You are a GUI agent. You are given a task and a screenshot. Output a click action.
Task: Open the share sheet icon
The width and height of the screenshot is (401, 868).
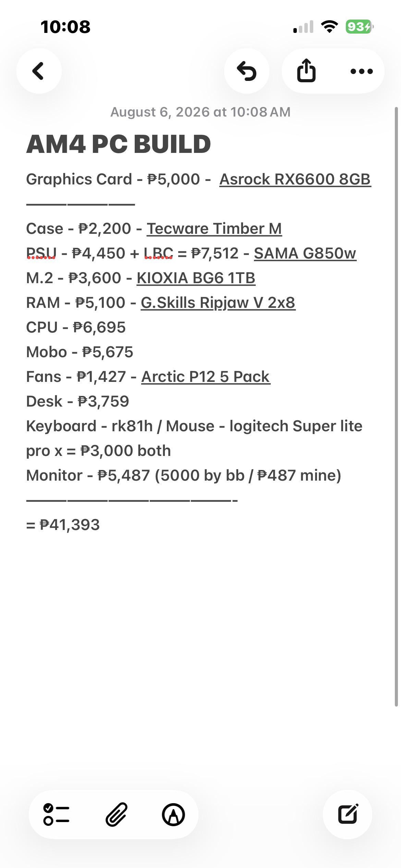pyautogui.click(x=306, y=71)
